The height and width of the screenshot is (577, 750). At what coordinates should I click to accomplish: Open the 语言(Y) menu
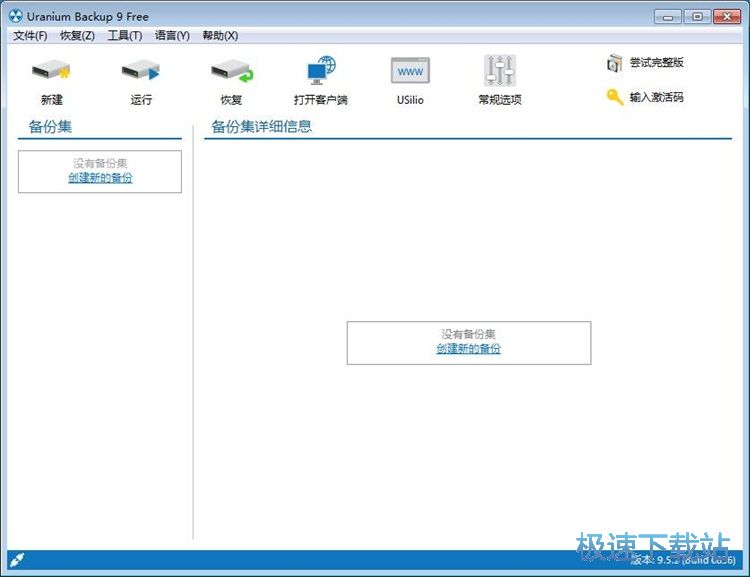172,35
